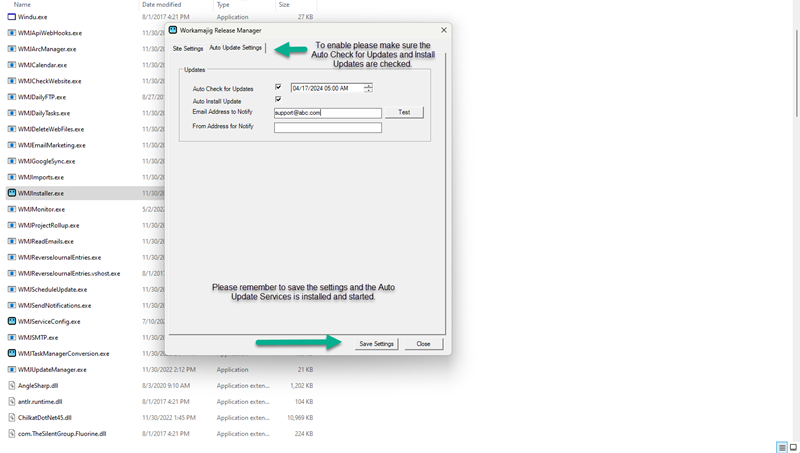
Task: Switch to large icons view layout
Action: click(793, 447)
